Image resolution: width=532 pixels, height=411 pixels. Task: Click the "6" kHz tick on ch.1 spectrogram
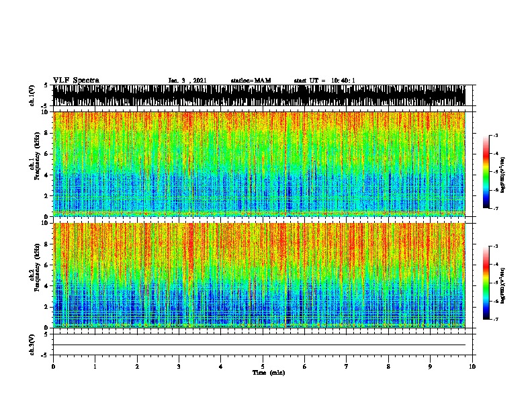(47, 154)
